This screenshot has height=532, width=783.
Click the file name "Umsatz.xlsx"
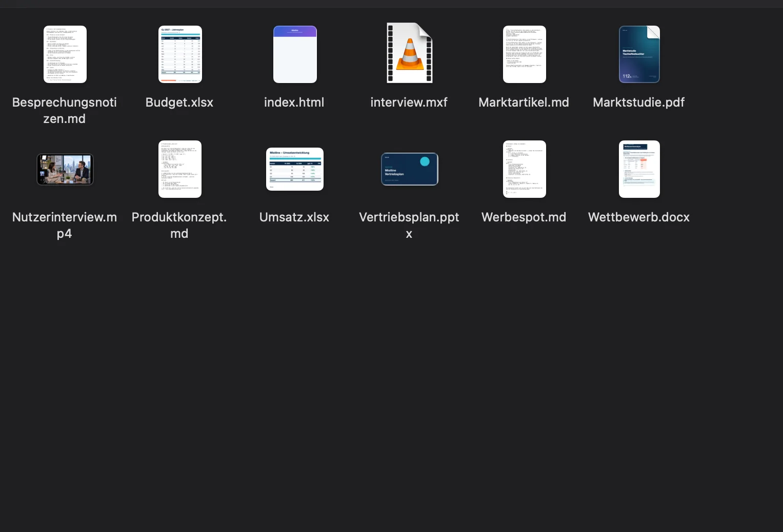coord(294,217)
